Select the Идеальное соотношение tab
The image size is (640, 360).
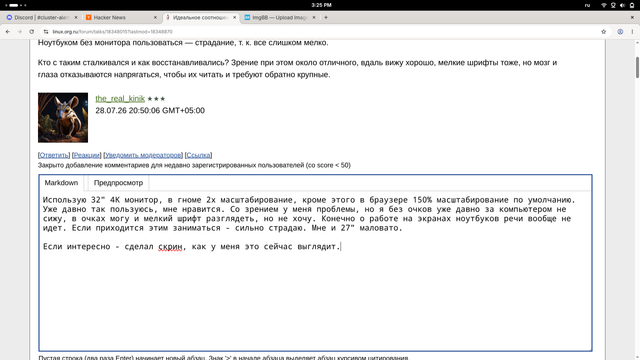pos(200,18)
